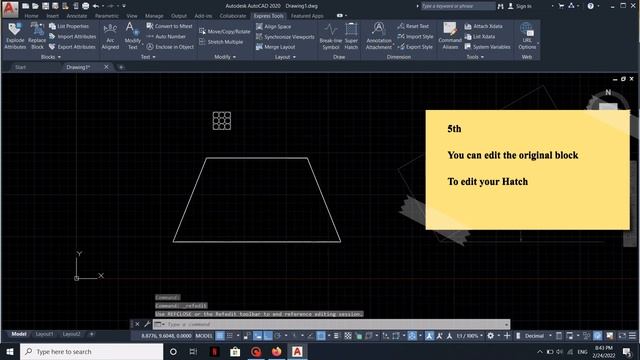Click the Explode Attributes tool
This screenshot has width=640, height=360.
(x=15, y=36)
